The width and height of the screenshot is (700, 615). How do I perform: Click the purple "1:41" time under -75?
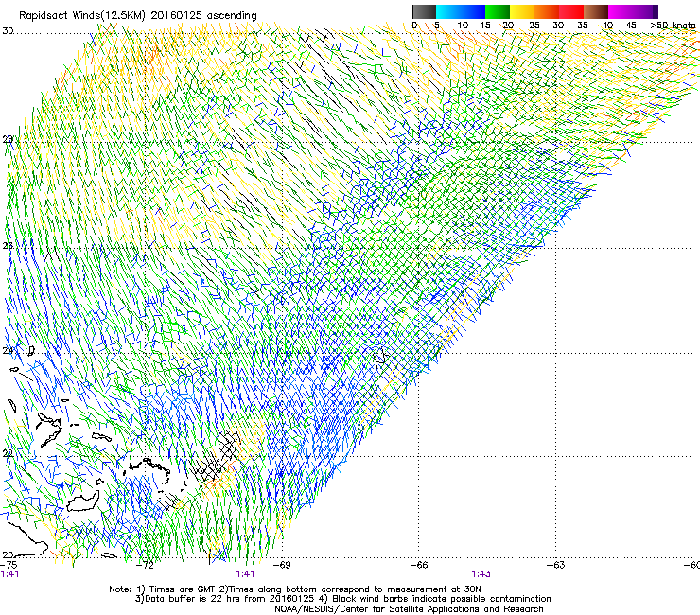point(9,574)
